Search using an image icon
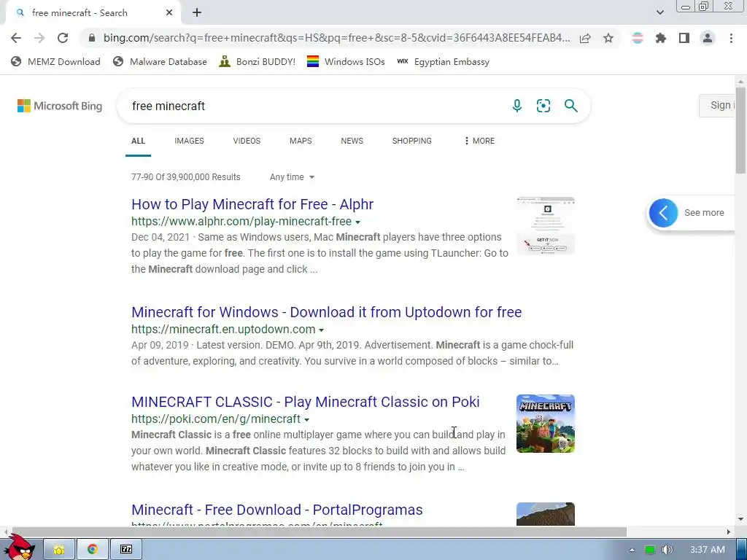This screenshot has height=560, width=747. tap(543, 106)
